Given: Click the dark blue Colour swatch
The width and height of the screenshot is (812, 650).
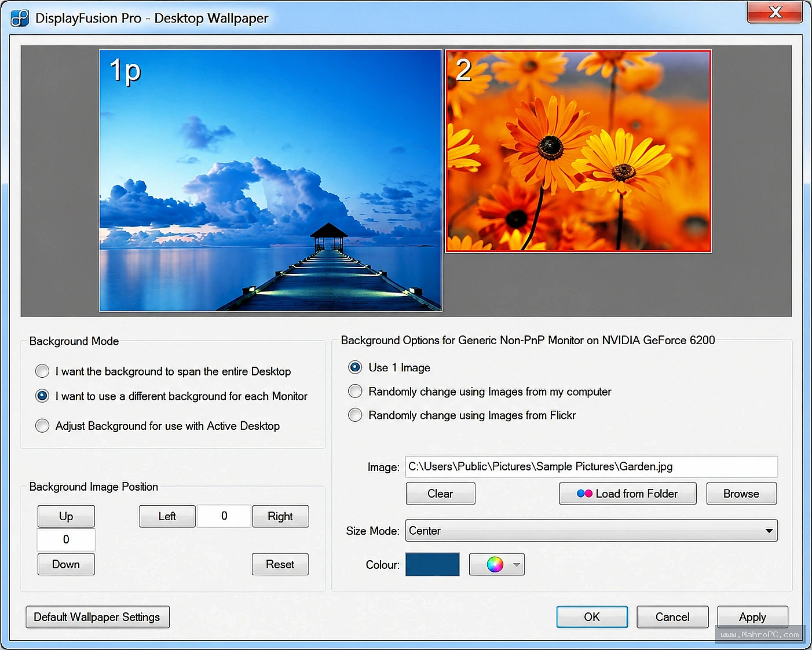Looking at the screenshot, I should [433, 564].
